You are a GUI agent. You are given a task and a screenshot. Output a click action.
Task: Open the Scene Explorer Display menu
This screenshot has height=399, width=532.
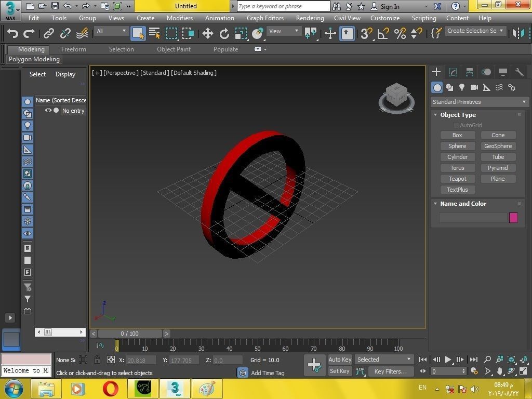pos(65,74)
